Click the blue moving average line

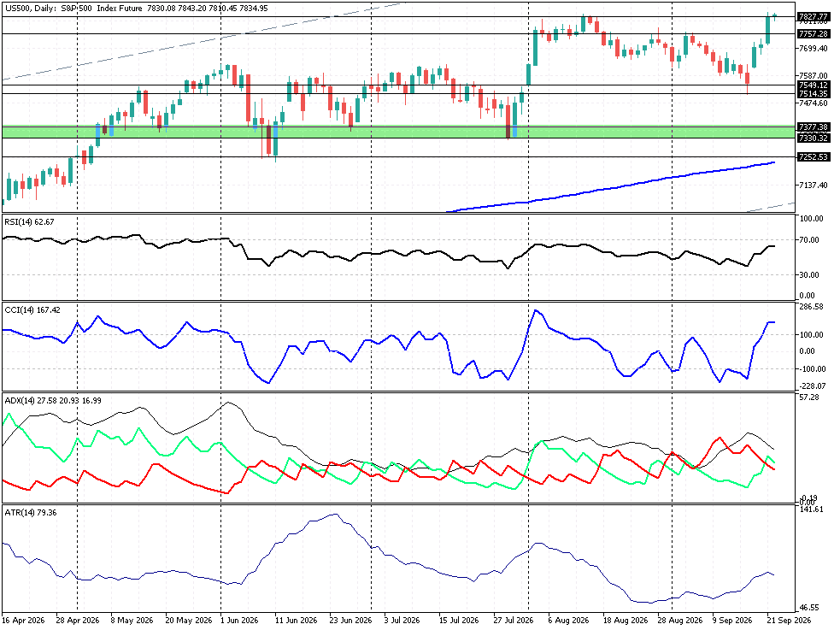coord(611,189)
